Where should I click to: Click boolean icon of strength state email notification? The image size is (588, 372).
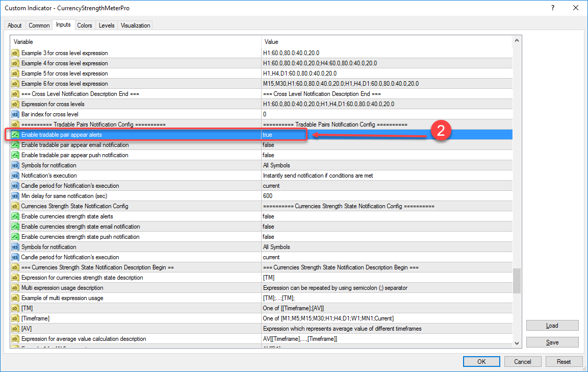click(x=15, y=227)
